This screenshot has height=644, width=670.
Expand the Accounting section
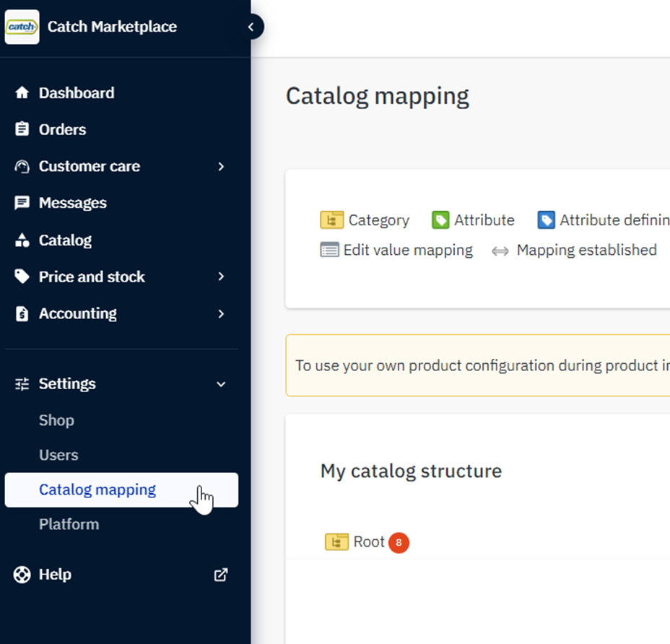[222, 313]
